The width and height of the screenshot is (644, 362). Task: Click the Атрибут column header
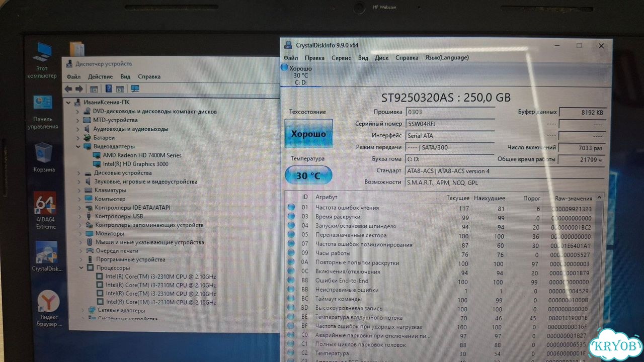coord(327,198)
